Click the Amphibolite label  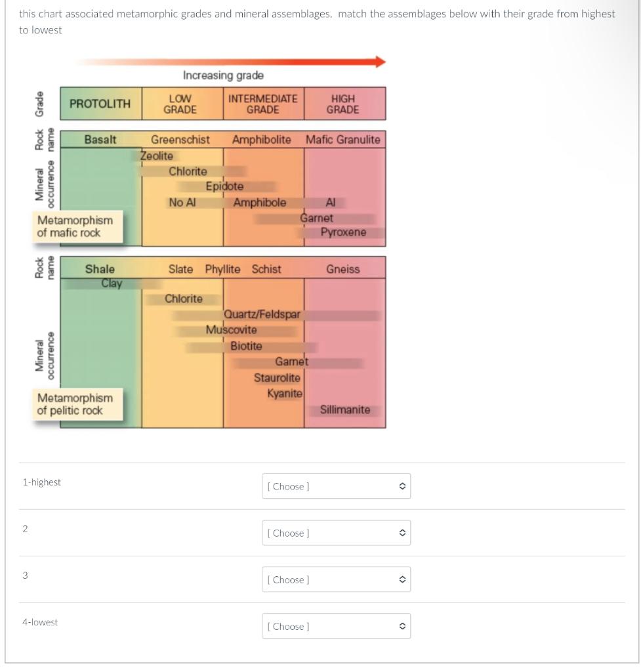(x=259, y=138)
